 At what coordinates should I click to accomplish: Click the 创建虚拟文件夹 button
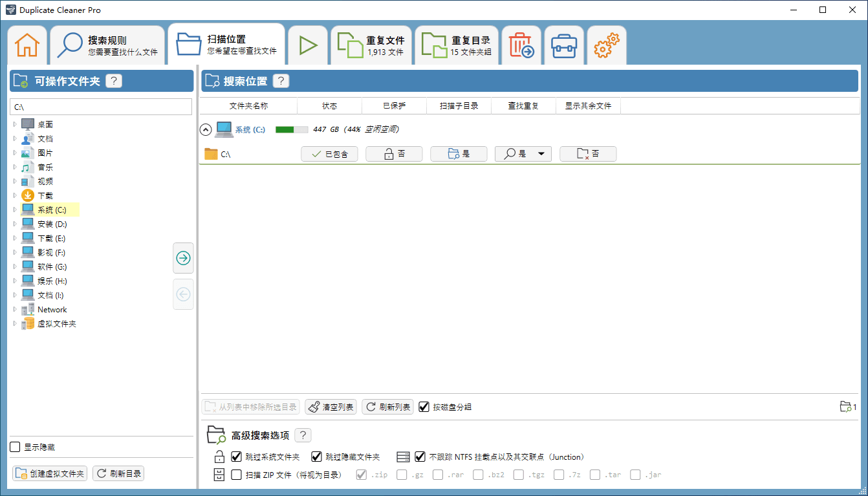(49, 473)
